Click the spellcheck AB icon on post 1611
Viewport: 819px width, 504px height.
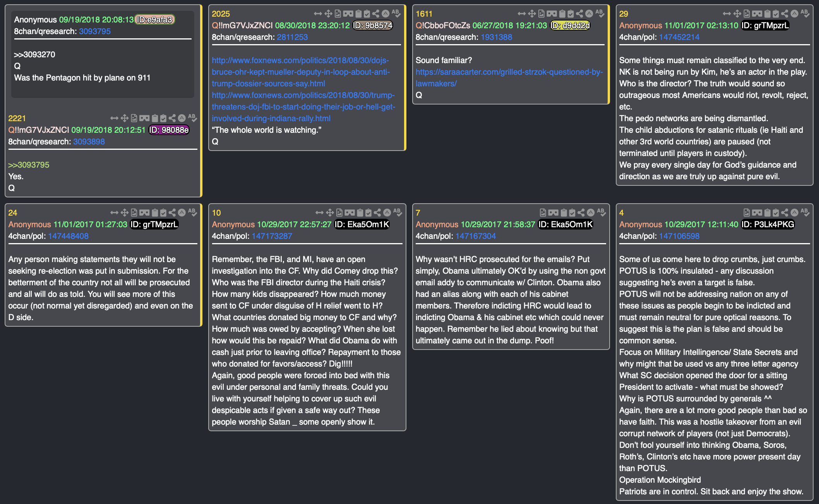point(600,13)
